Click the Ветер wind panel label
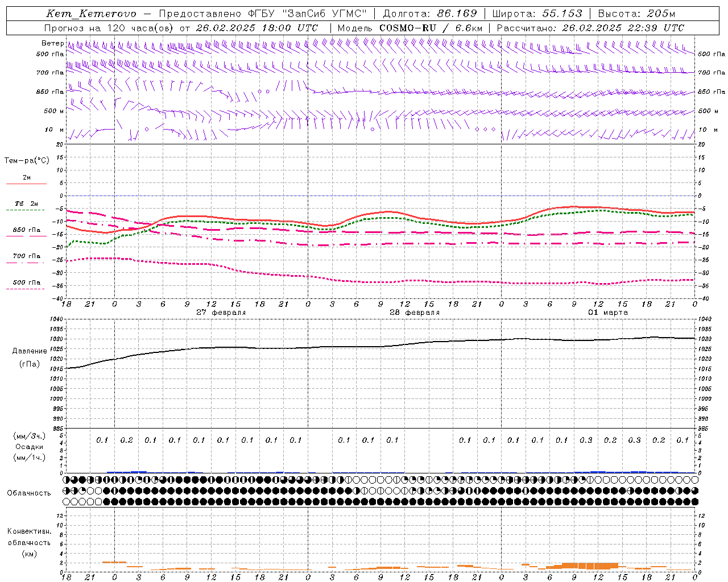 click(52, 43)
